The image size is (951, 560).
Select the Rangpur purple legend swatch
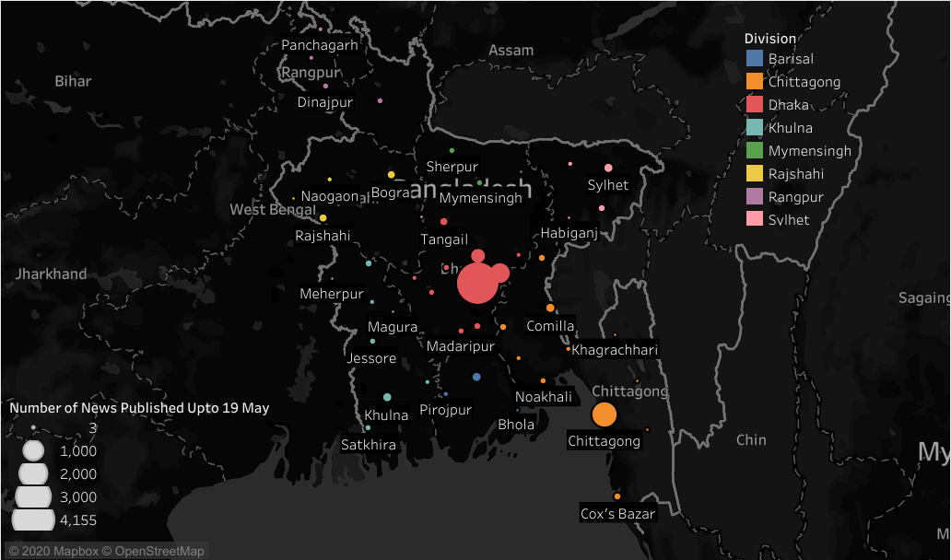pyautogui.click(x=755, y=196)
